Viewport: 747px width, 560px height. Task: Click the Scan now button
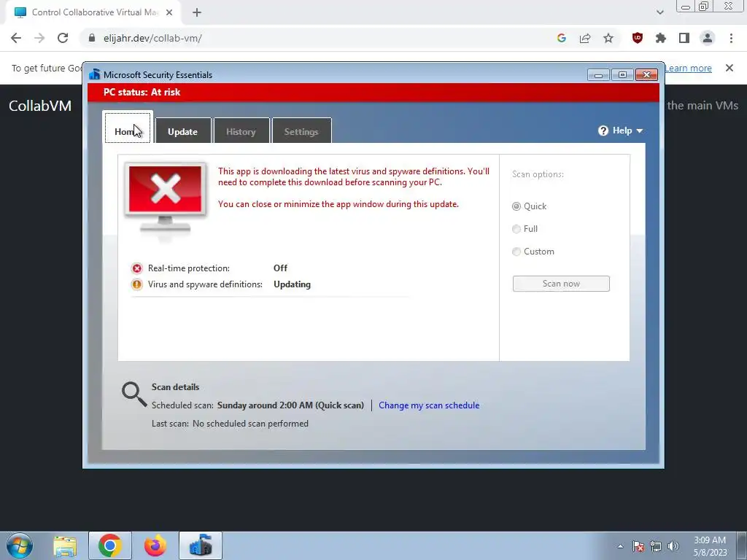pyautogui.click(x=561, y=284)
